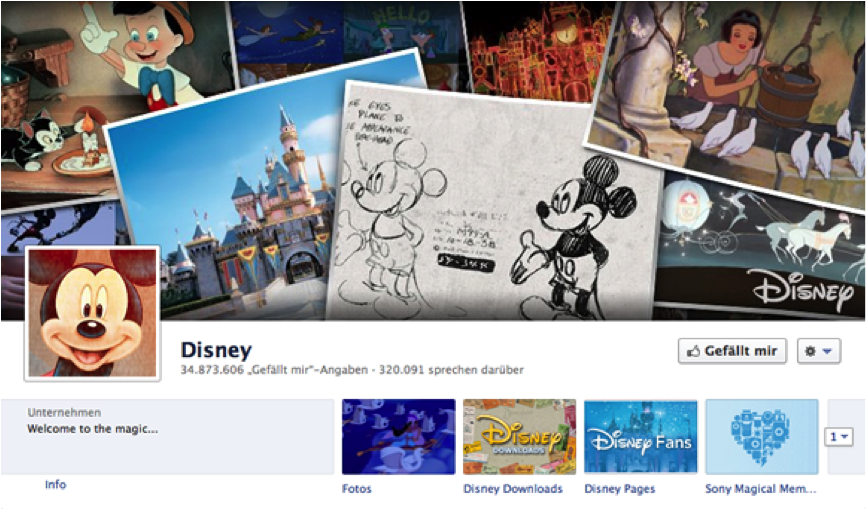Click the 34.873.606 Gefällt mir-Angaben count
This screenshot has height=510, width=867.
point(274,370)
